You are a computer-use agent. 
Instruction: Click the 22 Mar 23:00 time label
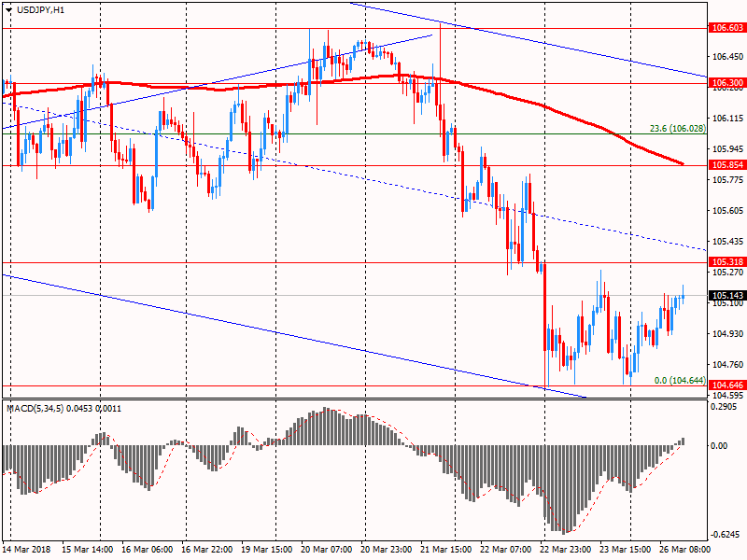(566, 549)
